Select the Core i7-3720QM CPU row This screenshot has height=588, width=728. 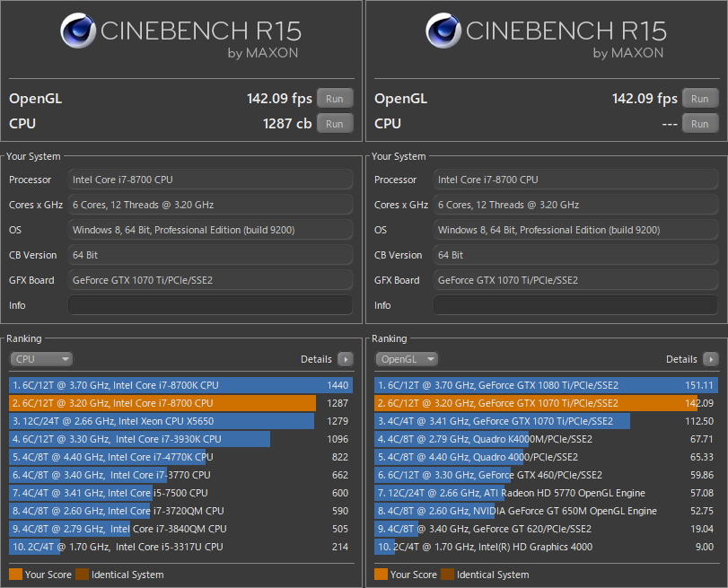point(180,511)
